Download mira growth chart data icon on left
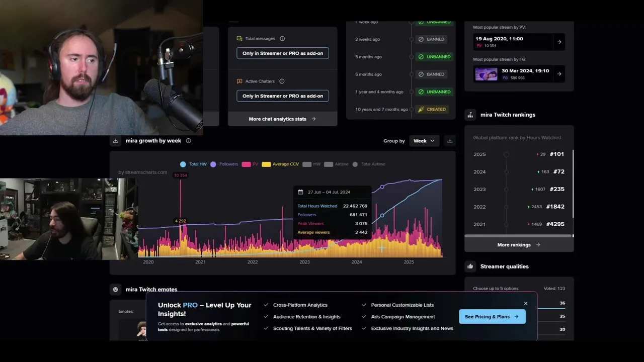Screen dimensions: 644x362 pyautogui.click(x=116, y=141)
